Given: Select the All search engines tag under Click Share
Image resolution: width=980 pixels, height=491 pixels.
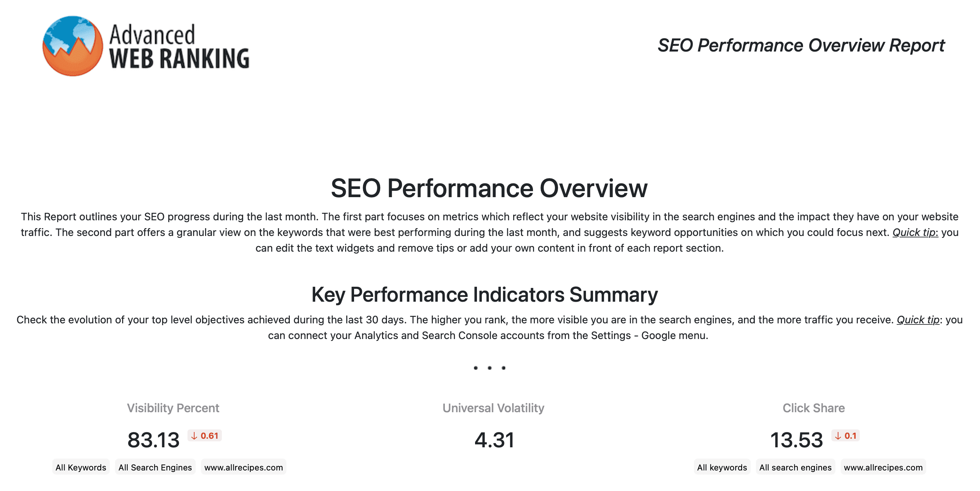Looking at the screenshot, I should 796,467.
